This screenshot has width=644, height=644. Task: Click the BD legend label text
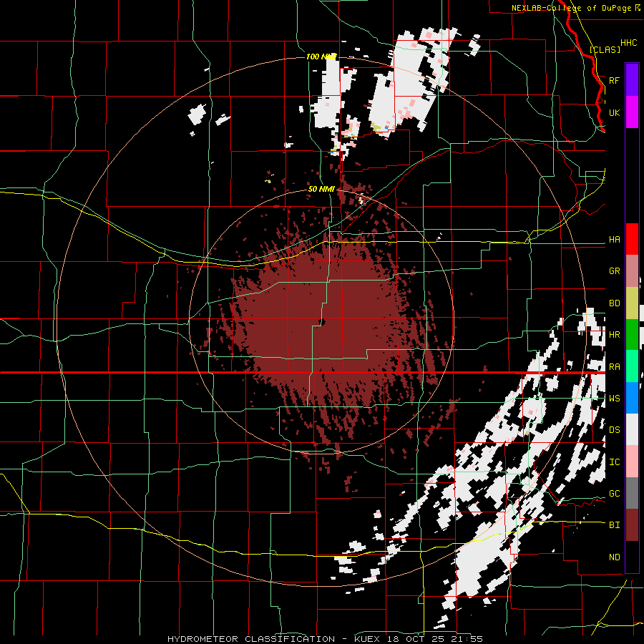(614, 303)
